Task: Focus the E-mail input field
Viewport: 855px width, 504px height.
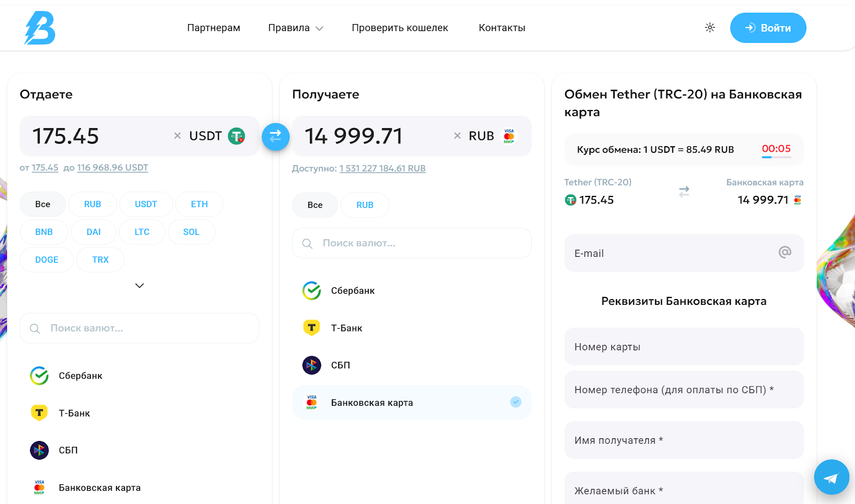Action: coord(684,253)
